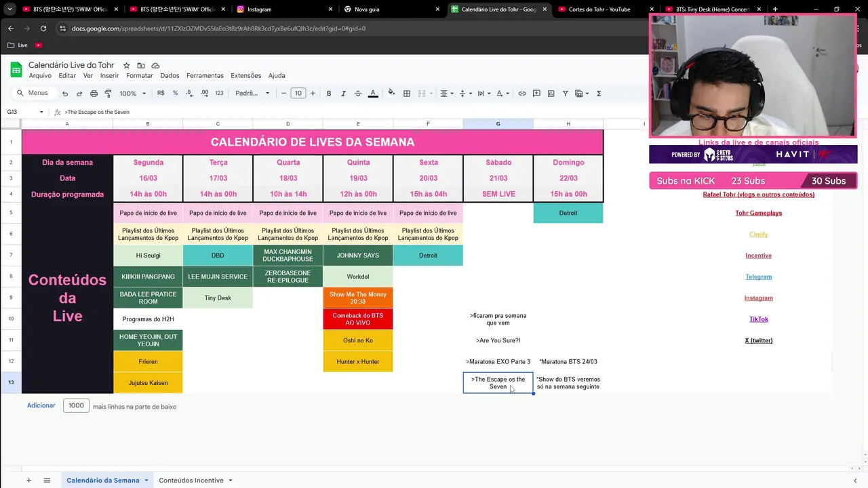
Task: Click the Insert link icon
Action: pyautogui.click(x=522, y=94)
